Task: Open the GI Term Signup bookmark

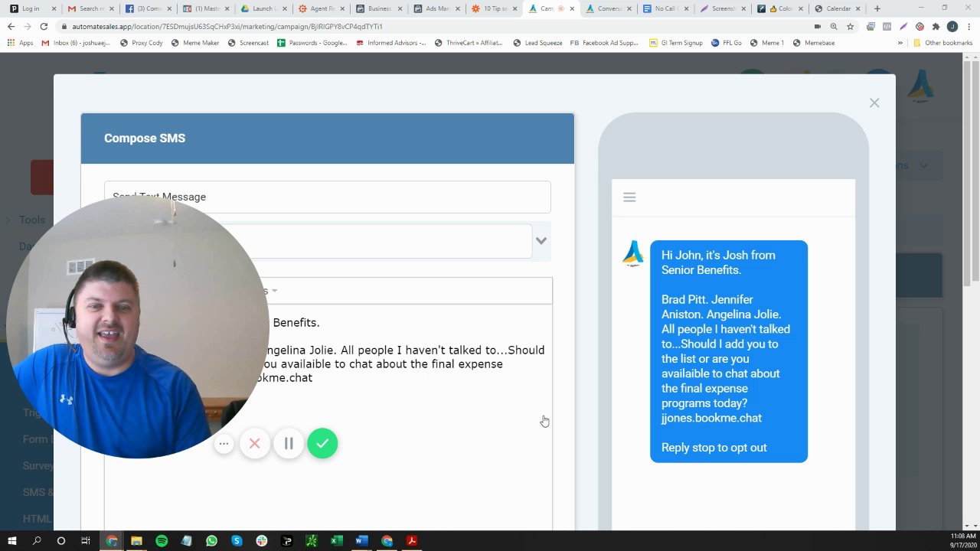Action: click(675, 43)
